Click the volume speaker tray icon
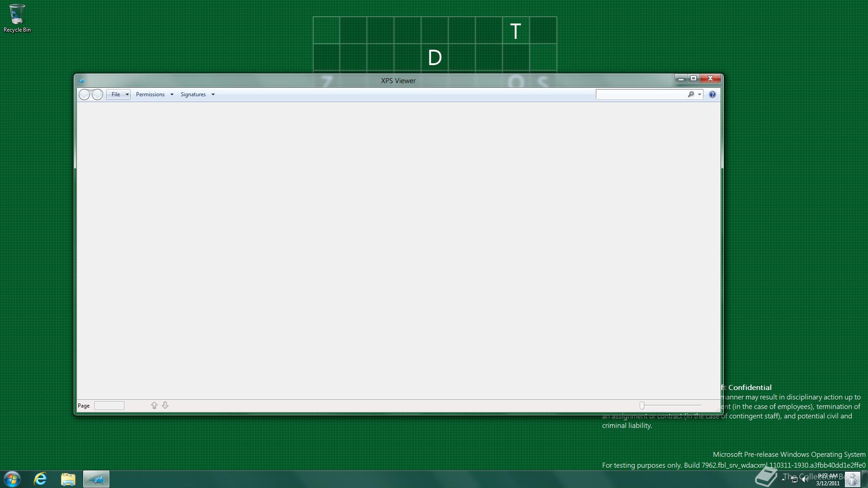The height and width of the screenshot is (488, 868). (x=805, y=480)
